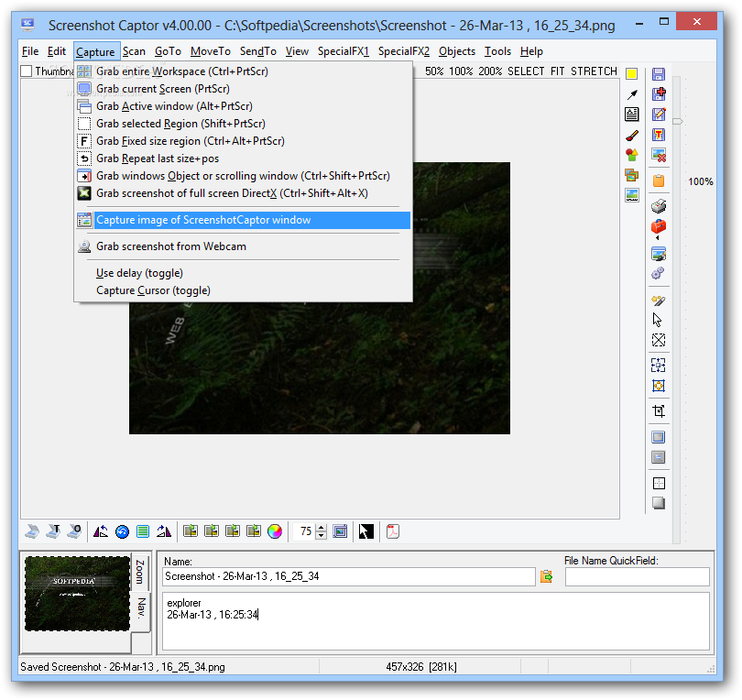
Task: Choose Grab screenshot of full screen DirectX
Action: click(244, 193)
